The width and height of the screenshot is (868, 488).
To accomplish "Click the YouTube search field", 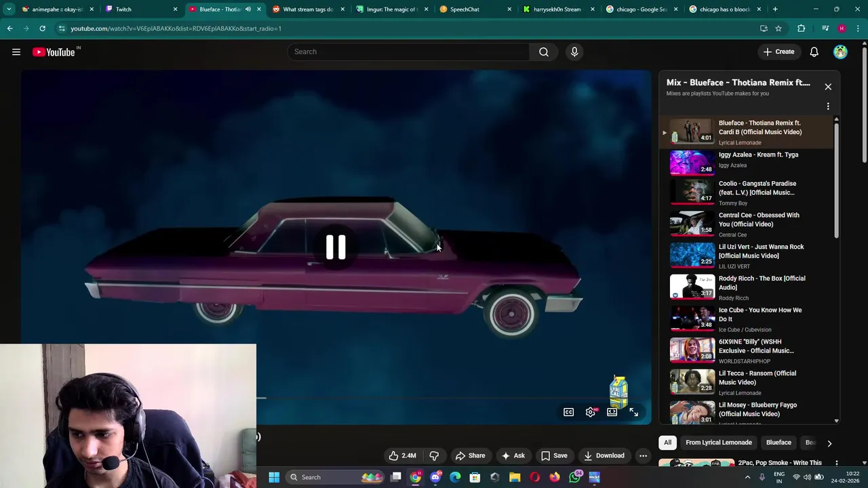I will [x=409, y=52].
